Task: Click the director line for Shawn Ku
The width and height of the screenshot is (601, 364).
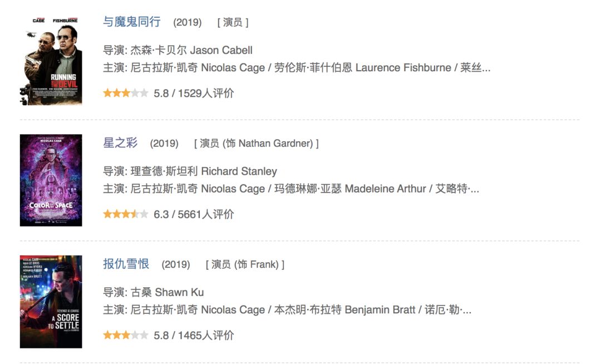Action: [154, 292]
